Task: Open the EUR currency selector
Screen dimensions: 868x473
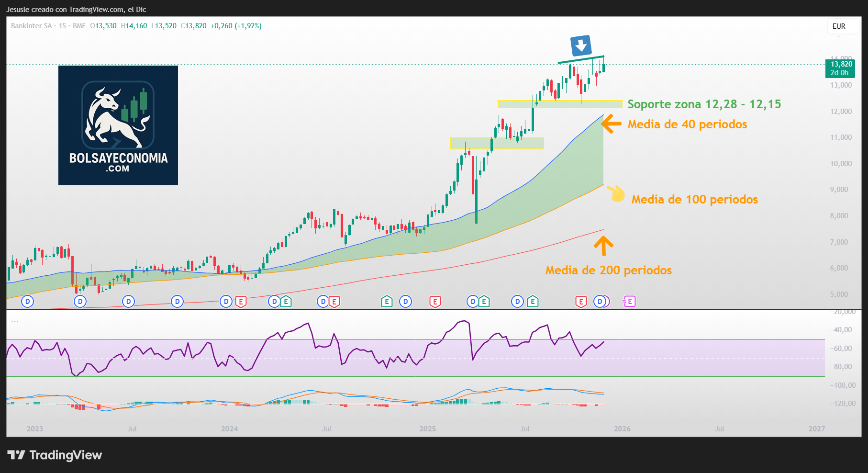Action: 839,26
